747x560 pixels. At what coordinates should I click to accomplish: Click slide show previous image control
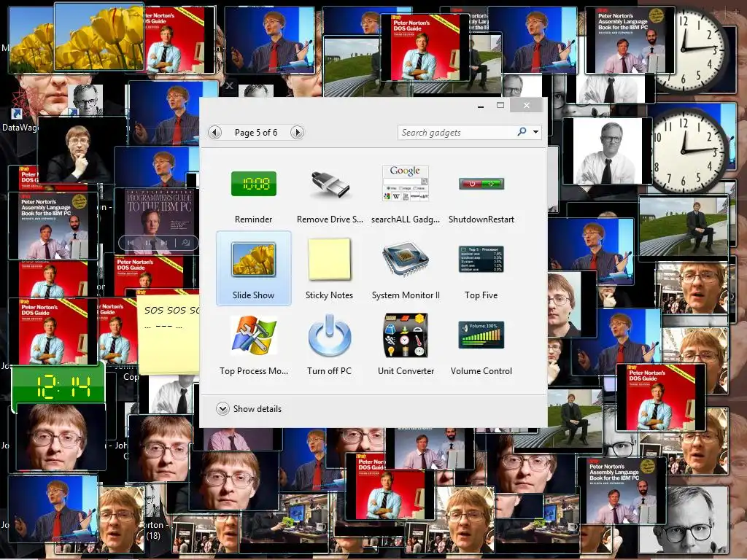[131, 243]
